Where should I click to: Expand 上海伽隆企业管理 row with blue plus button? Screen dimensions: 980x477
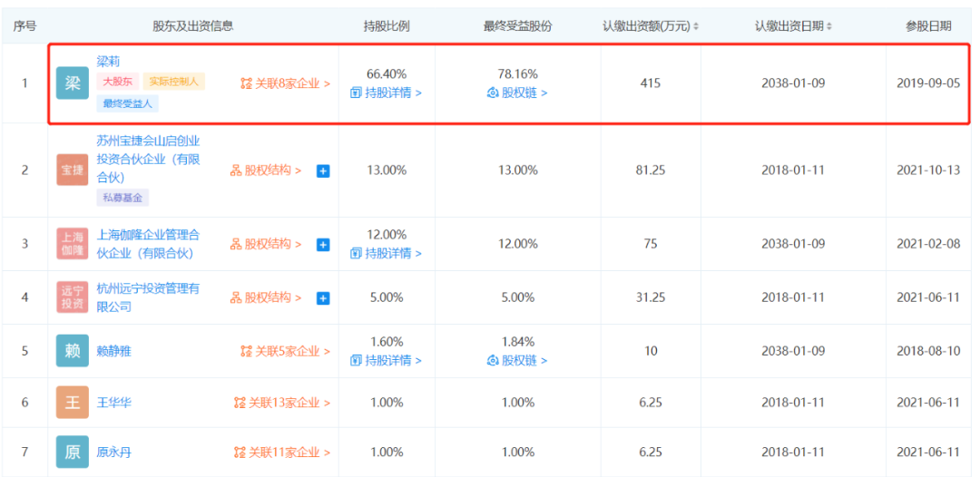tap(322, 245)
